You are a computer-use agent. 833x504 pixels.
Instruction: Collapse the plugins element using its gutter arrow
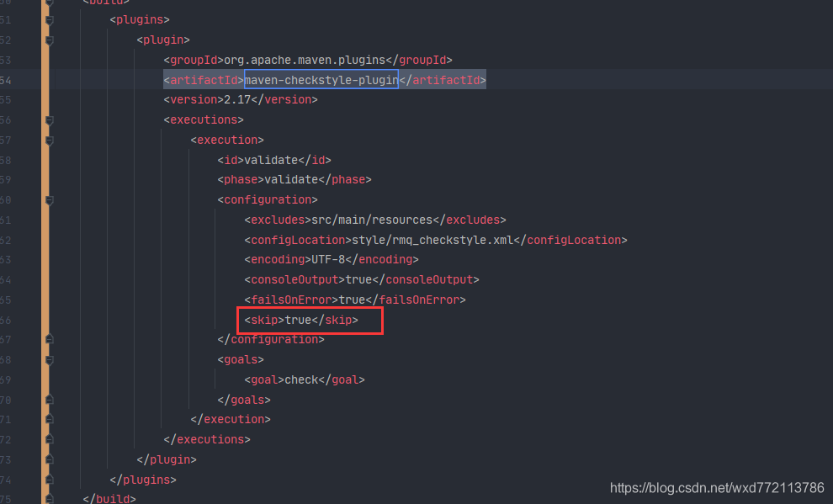(x=49, y=19)
